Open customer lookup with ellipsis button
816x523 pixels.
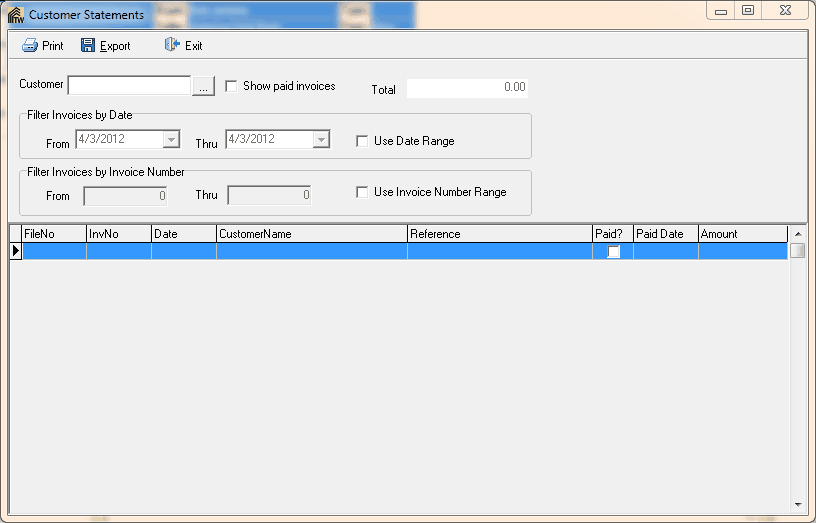click(x=203, y=87)
